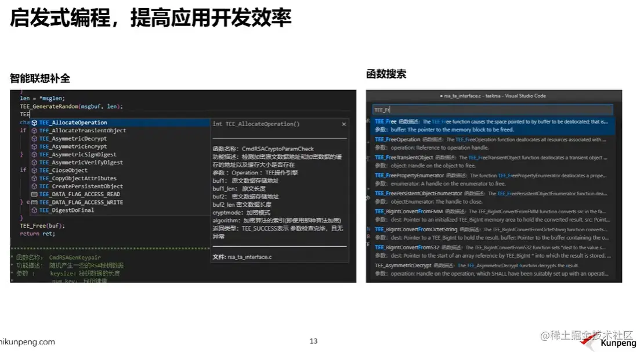Viewport: 644px width, 352px height.
Task: Click the method icon beside TEE_AllocateOperation
Action: (x=34, y=123)
